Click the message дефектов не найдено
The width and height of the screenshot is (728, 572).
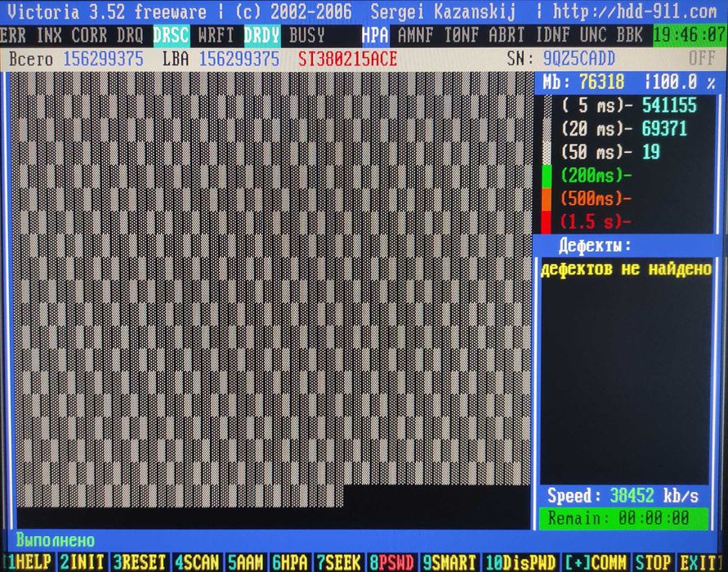tap(627, 268)
